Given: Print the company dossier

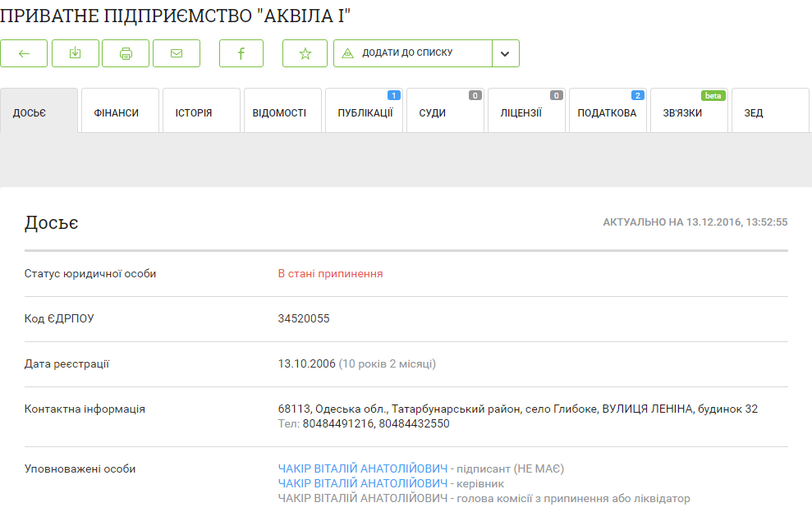Looking at the screenshot, I should (126, 53).
